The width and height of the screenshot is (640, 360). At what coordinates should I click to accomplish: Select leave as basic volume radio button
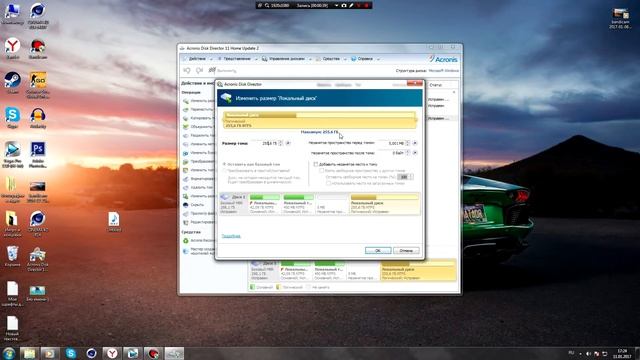[224, 164]
